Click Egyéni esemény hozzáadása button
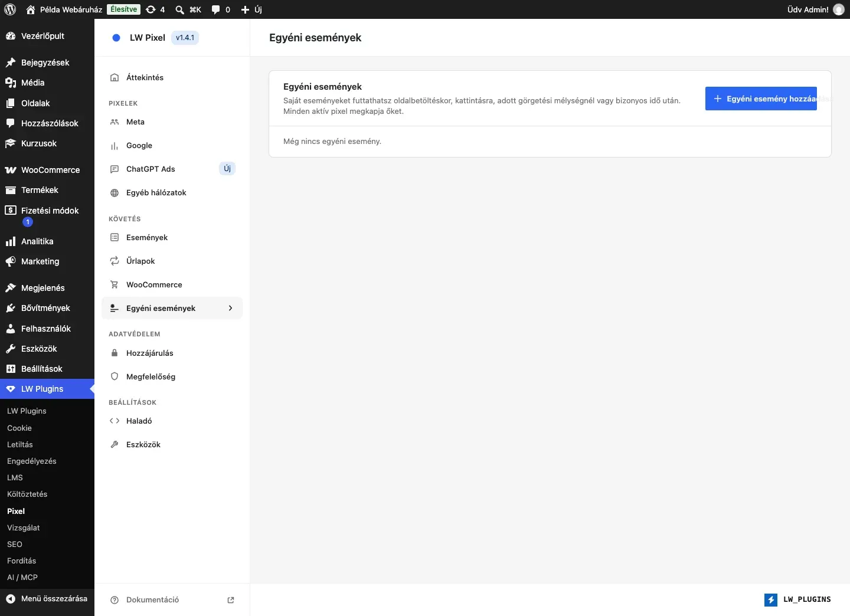 pyautogui.click(x=761, y=99)
